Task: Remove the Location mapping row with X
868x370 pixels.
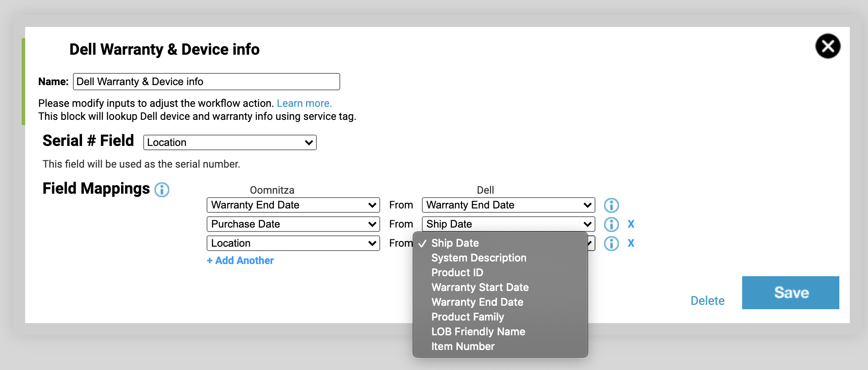Action: (x=631, y=243)
